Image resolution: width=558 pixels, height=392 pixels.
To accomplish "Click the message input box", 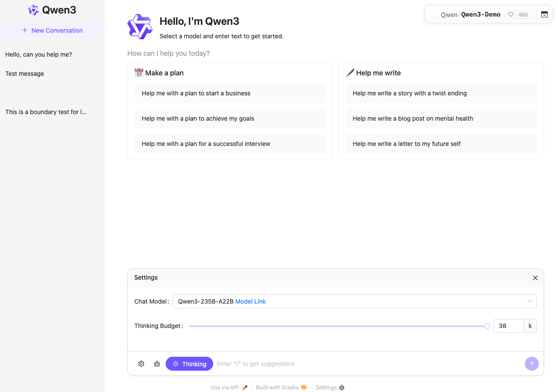I will click(x=368, y=364).
